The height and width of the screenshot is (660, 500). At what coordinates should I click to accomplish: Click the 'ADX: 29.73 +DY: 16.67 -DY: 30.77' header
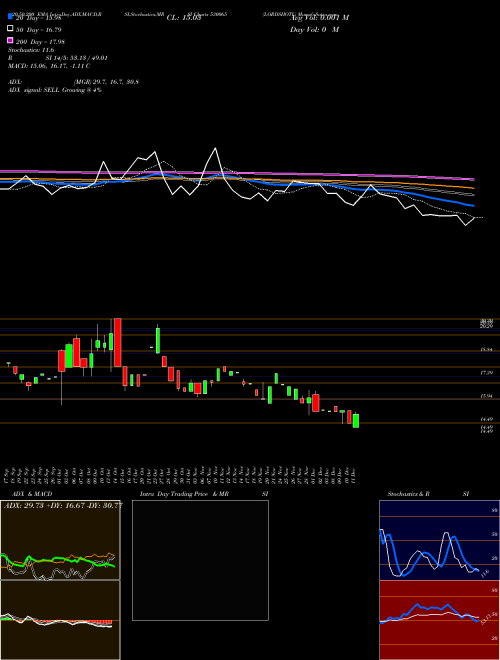click(64, 505)
